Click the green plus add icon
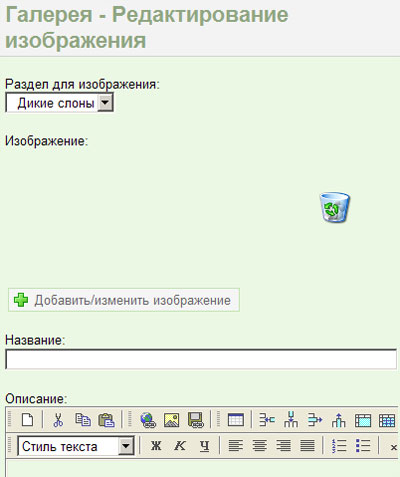The image size is (400, 477). [21, 300]
